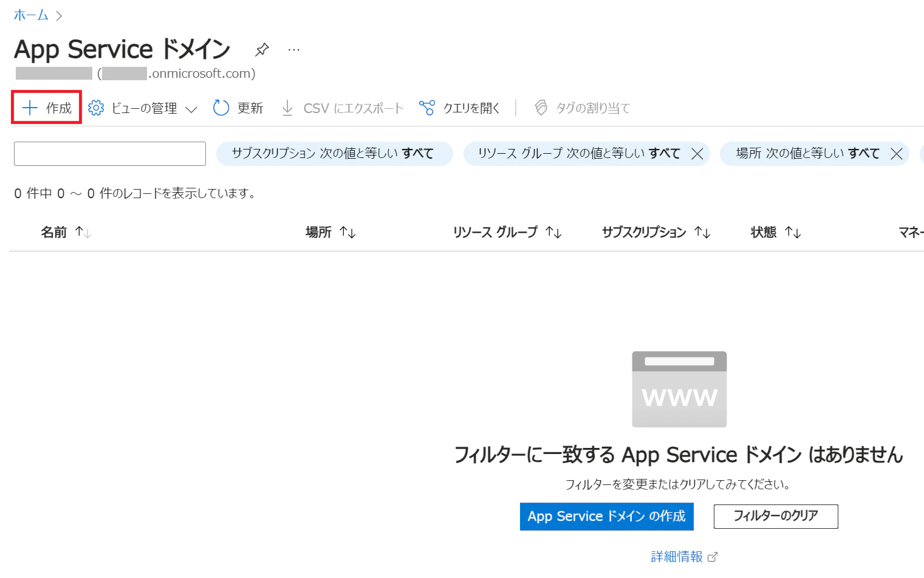The height and width of the screenshot is (578, 924).
Task: Click the フィルターのクリア button
Action: click(776, 517)
